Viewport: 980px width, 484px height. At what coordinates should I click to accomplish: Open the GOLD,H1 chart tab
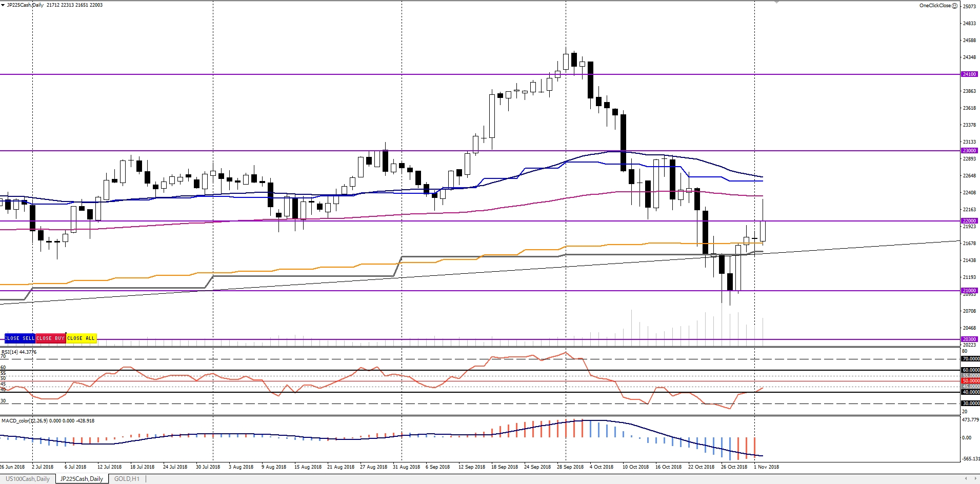point(127,479)
